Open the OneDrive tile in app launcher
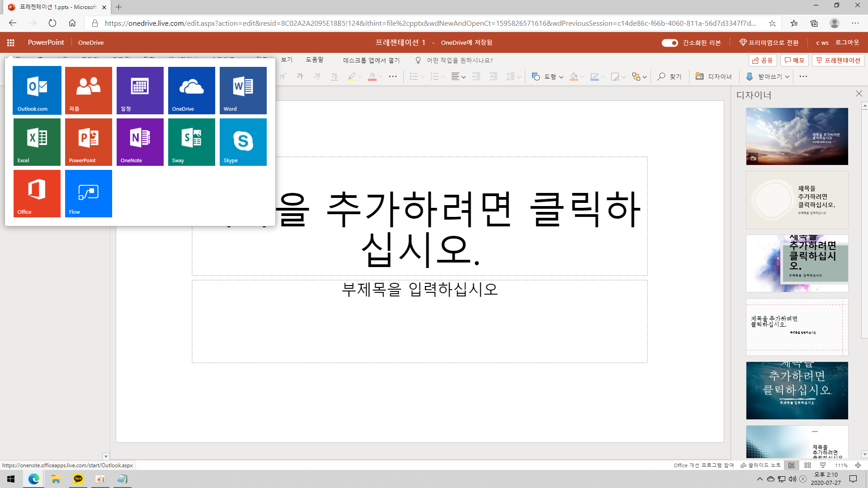 click(192, 90)
